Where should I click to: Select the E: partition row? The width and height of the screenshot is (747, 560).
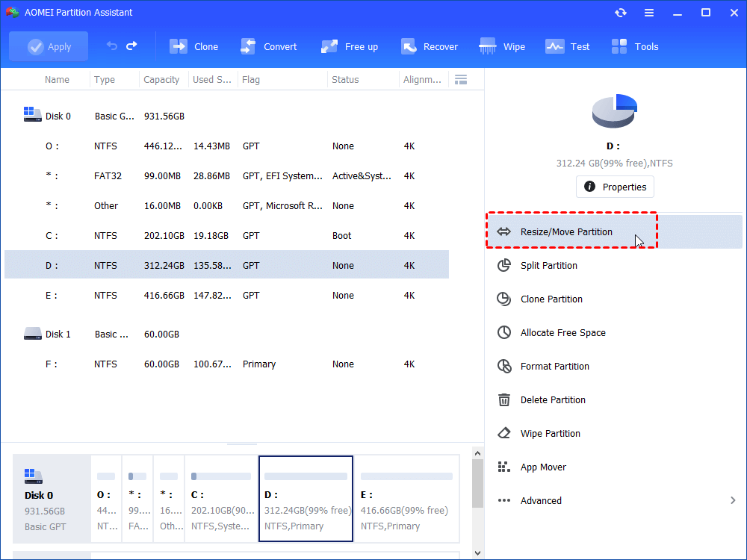(227, 295)
